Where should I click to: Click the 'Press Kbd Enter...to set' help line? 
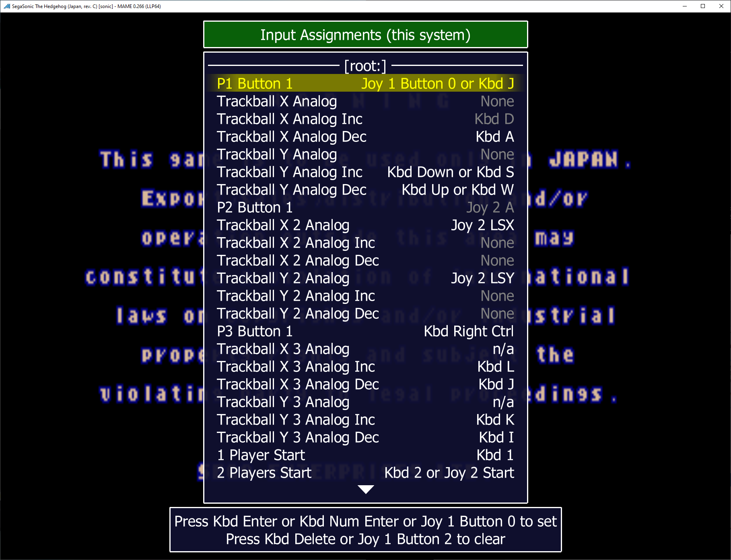point(365,521)
